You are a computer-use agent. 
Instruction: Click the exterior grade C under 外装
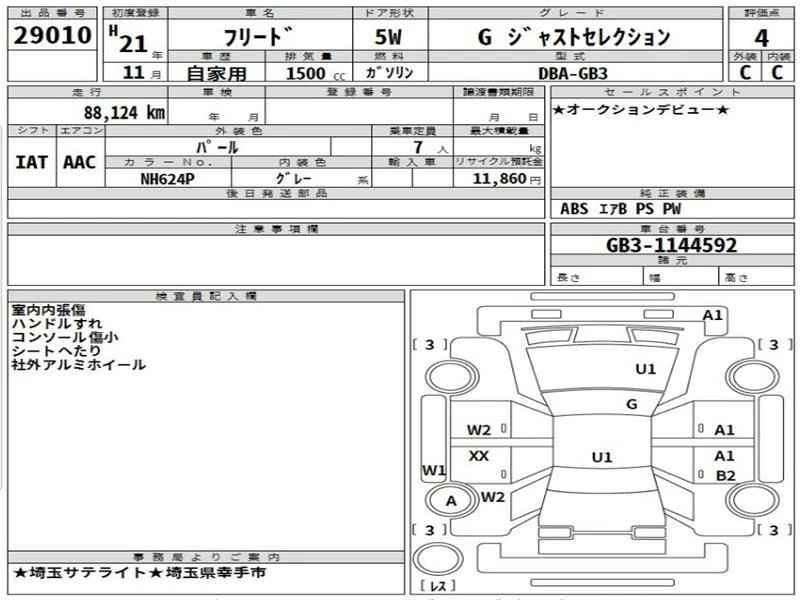pos(745,72)
